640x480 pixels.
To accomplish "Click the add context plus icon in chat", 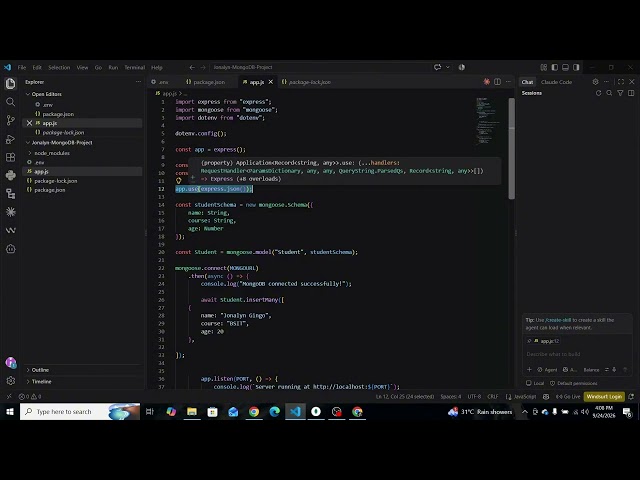I will click(x=529, y=369).
